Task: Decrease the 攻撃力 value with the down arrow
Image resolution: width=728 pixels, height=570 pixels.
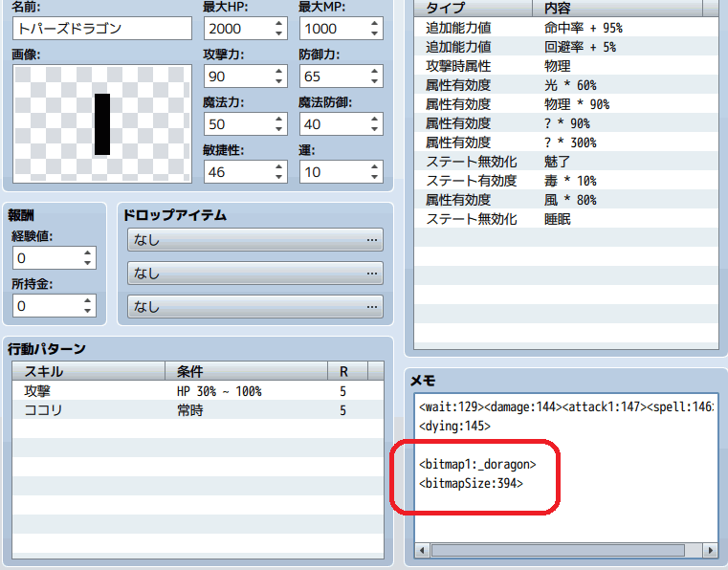Action: 278,81
